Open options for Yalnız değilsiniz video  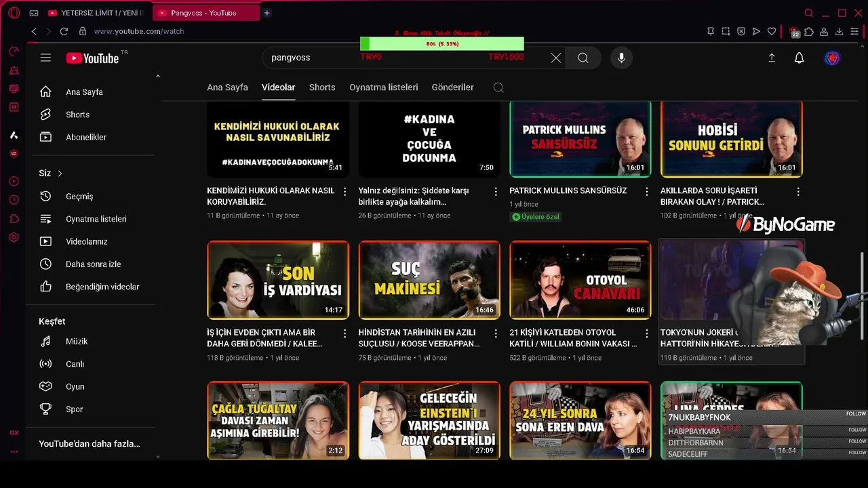pos(496,192)
